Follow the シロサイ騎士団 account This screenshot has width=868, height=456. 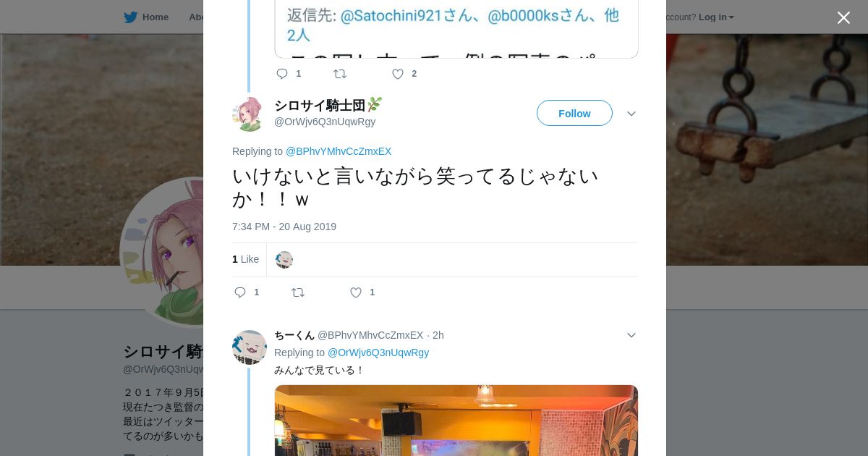[x=574, y=113]
